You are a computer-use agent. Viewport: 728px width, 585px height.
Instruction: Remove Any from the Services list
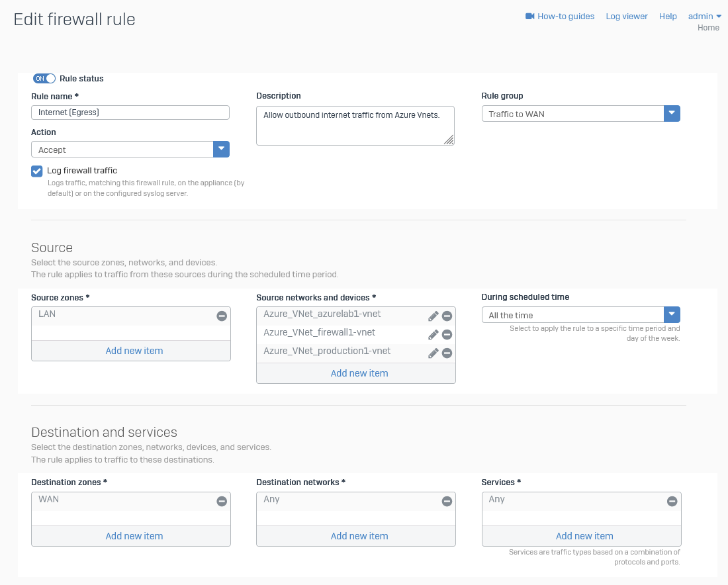pos(672,502)
